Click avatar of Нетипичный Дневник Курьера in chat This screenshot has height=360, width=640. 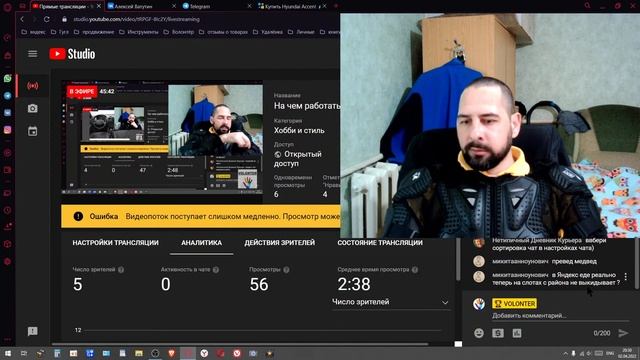coord(479,243)
